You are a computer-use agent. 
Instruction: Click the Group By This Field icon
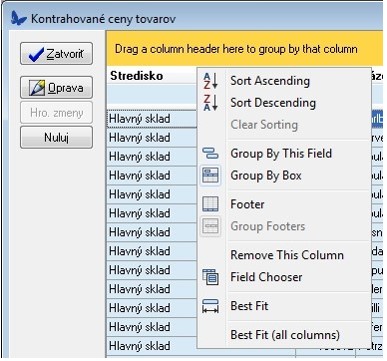[210, 153]
